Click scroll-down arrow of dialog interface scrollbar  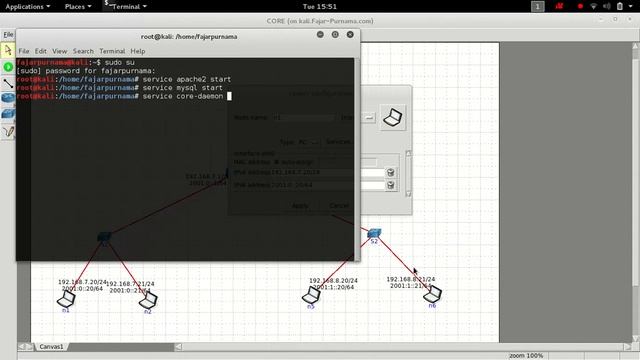408,194
